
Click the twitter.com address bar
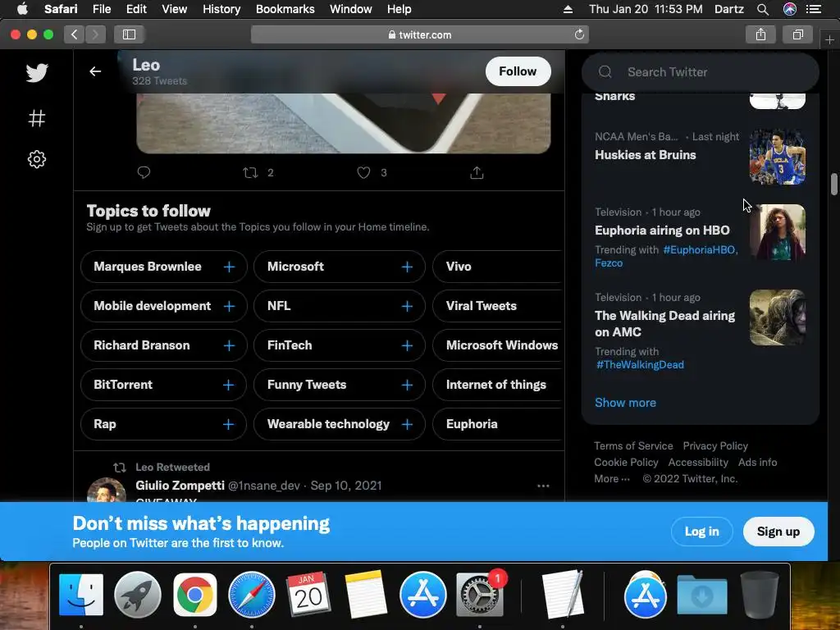[419, 34]
